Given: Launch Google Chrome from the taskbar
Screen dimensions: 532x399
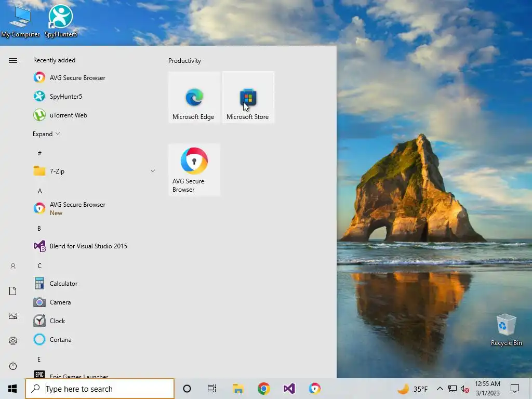Looking at the screenshot, I should 263,389.
